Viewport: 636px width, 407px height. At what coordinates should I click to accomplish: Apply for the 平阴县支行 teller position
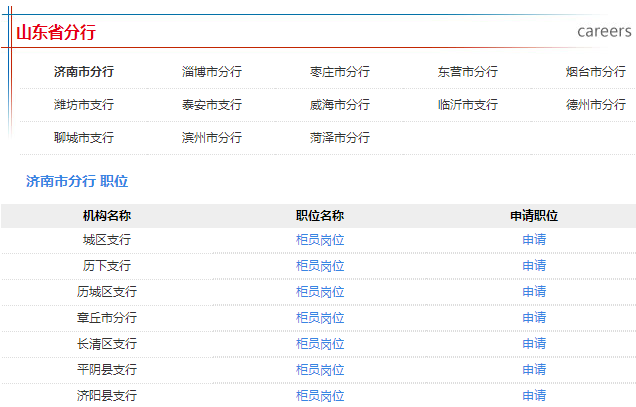pos(534,370)
